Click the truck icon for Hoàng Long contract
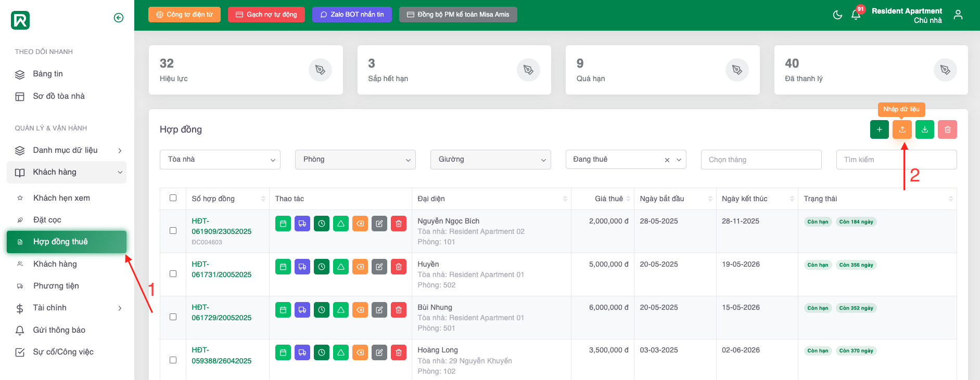 click(302, 352)
